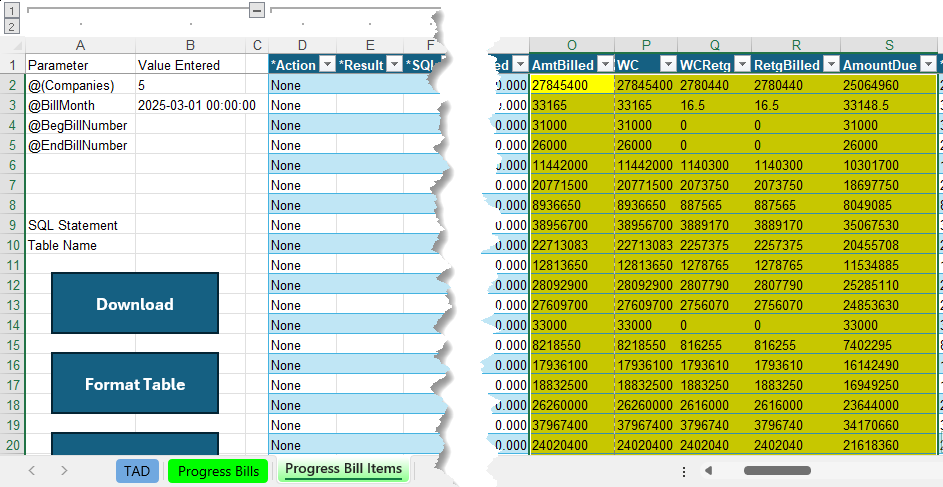Click AmountDue cell 21618360

coord(889,445)
